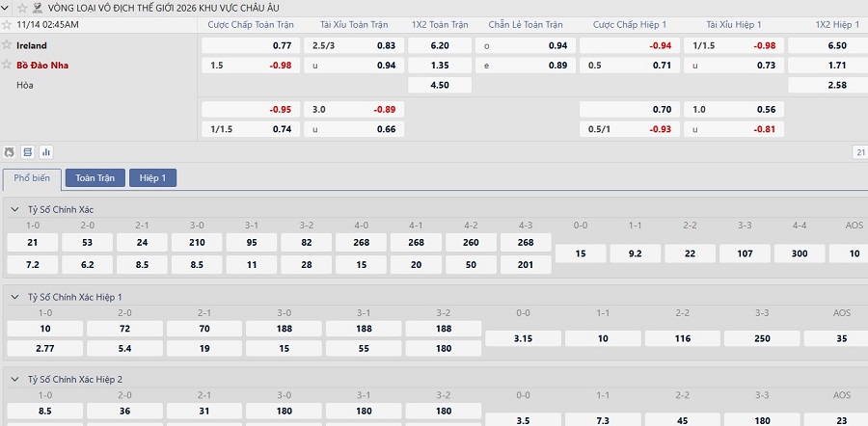
Task: Open the league trophy icon in header
Action: [x=38, y=7]
